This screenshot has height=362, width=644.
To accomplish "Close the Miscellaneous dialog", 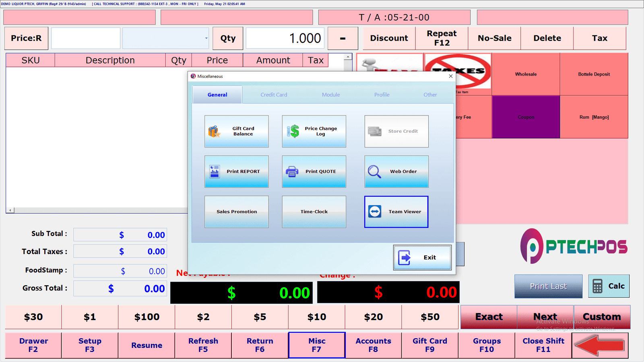I will pos(451,76).
